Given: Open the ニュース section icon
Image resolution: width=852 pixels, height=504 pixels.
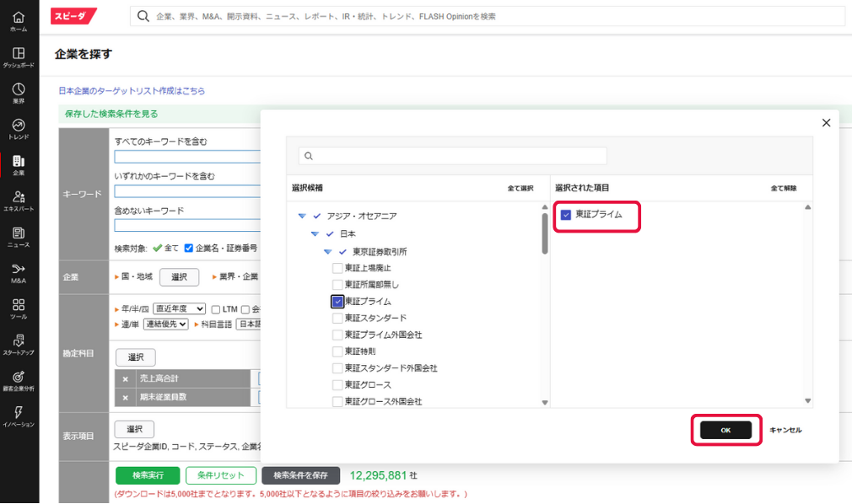Looking at the screenshot, I should tap(19, 235).
